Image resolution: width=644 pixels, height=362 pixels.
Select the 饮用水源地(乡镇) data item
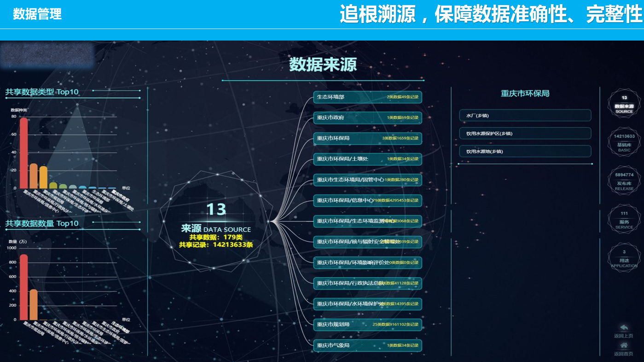tap(525, 151)
